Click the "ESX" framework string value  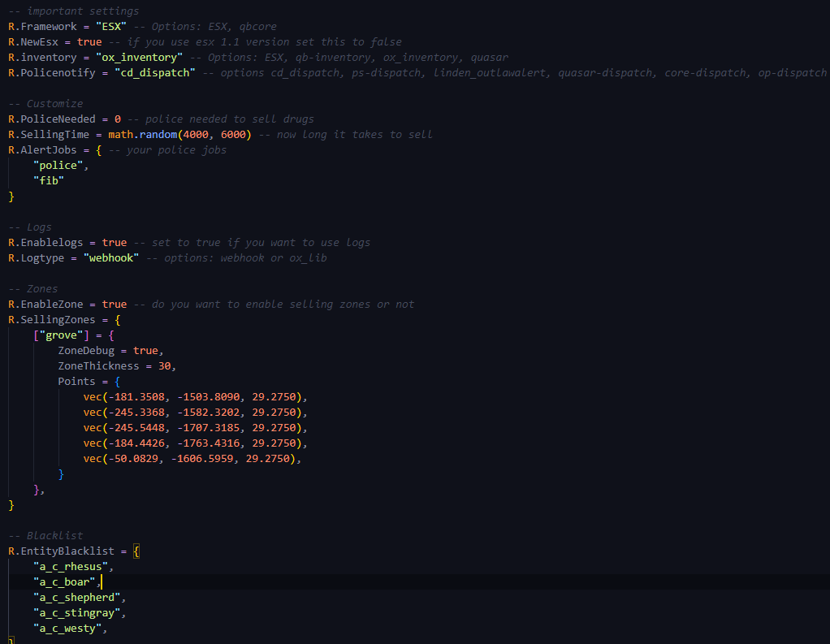(111, 27)
